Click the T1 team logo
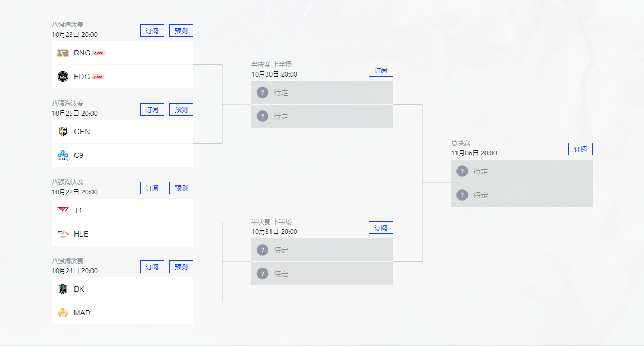This screenshot has height=346, width=644. click(63, 210)
